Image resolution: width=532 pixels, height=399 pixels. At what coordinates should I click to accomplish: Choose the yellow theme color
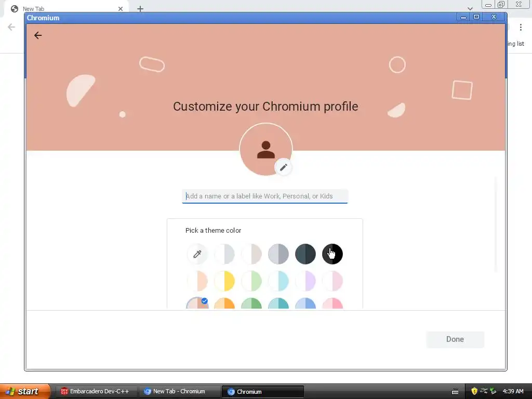224,281
